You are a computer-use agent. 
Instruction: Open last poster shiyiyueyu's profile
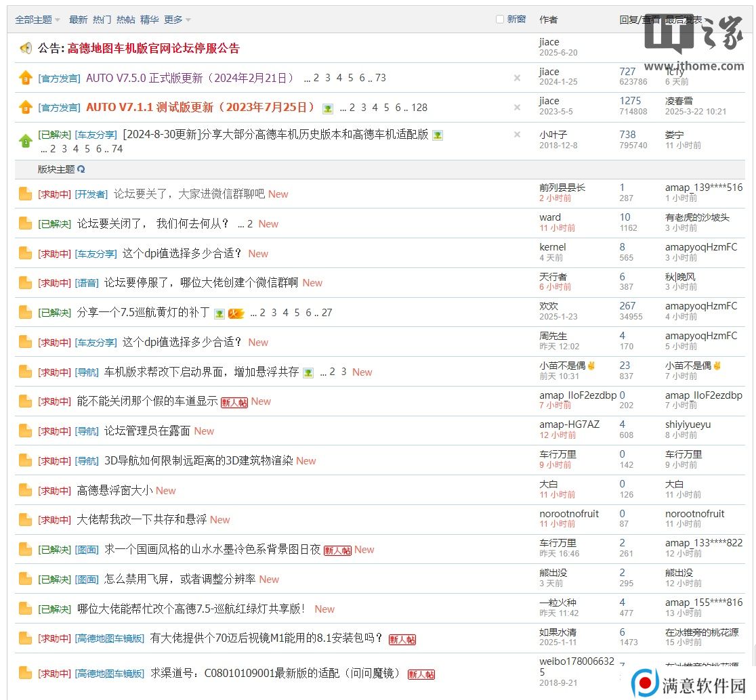(688, 424)
